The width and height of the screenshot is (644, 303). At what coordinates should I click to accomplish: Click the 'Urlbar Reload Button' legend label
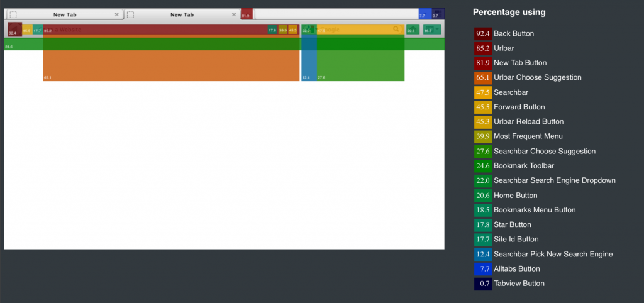tap(528, 121)
